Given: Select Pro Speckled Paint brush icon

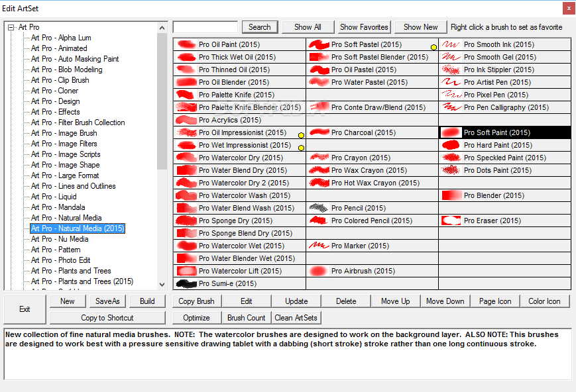Looking at the screenshot, I should (x=451, y=158).
